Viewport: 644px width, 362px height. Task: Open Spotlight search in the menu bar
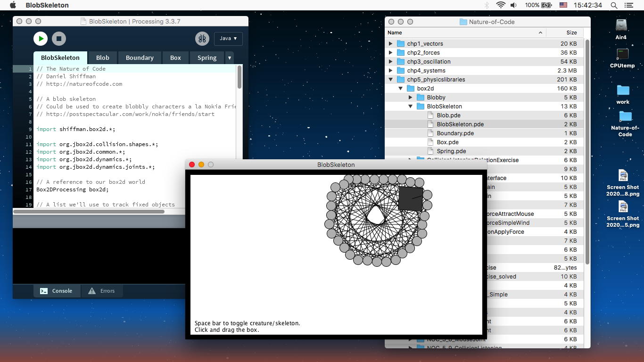coord(614,5)
